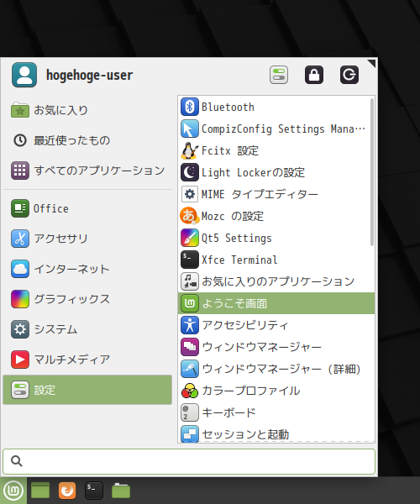The image size is (420, 504).
Task: Open ウィンドウマネージャー (詳細) icon
Action: pyautogui.click(x=190, y=369)
